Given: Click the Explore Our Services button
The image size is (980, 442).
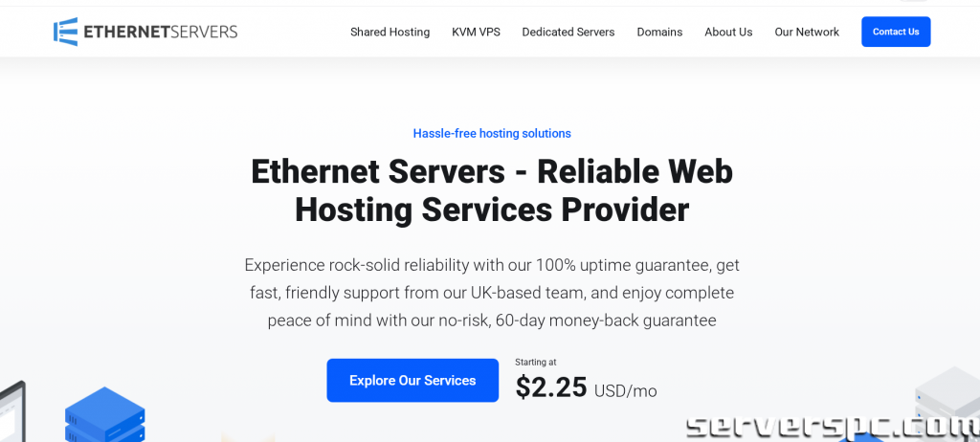Looking at the screenshot, I should point(412,380).
